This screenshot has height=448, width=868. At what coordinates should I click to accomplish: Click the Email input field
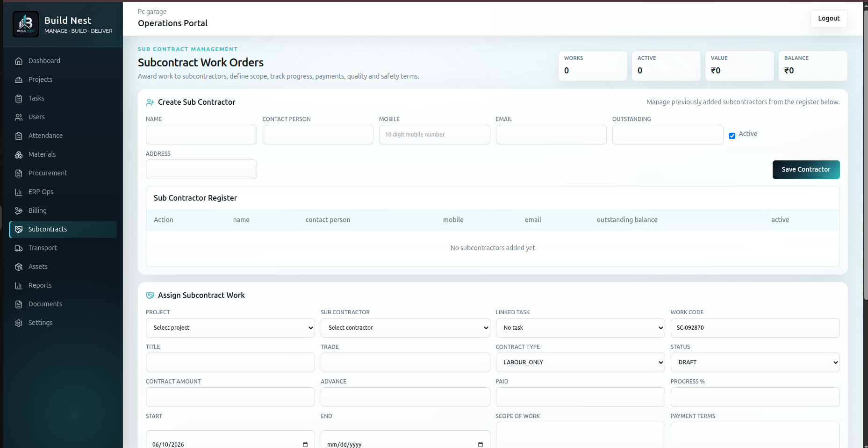tap(551, 135)
